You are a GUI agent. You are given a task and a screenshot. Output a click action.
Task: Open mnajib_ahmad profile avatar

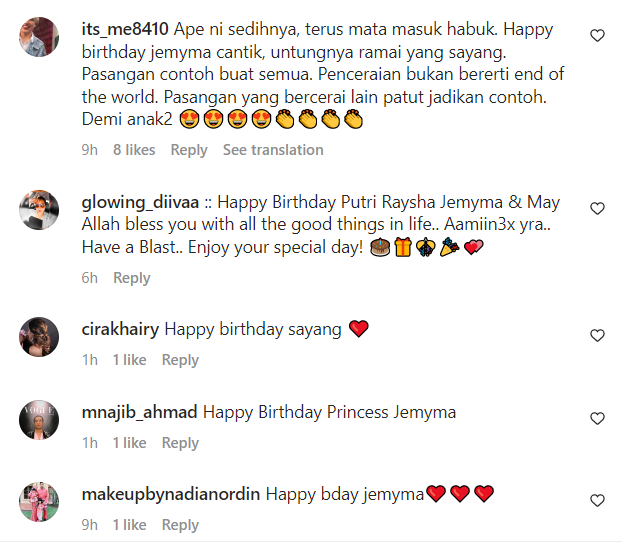click(x=39, y=420)
